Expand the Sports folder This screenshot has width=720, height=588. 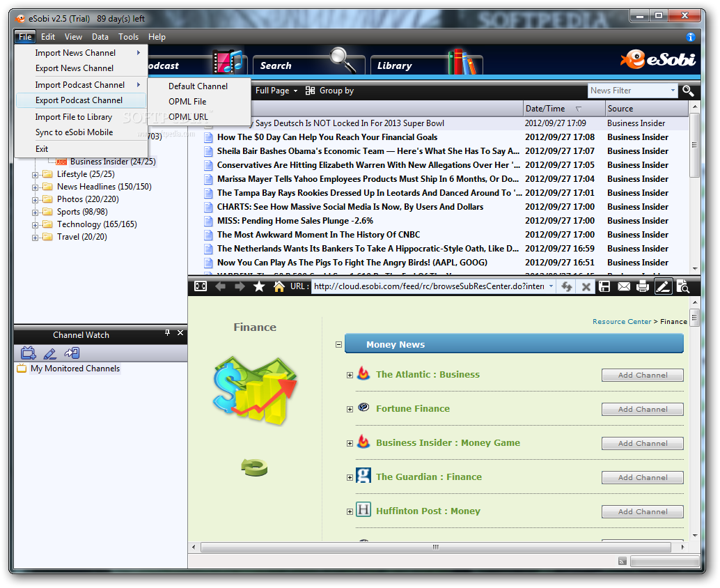click(35, 212)
